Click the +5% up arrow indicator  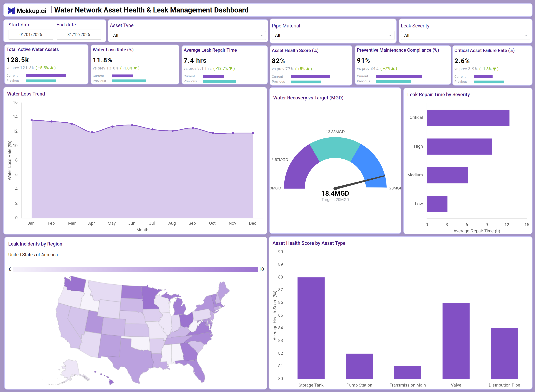308,69
